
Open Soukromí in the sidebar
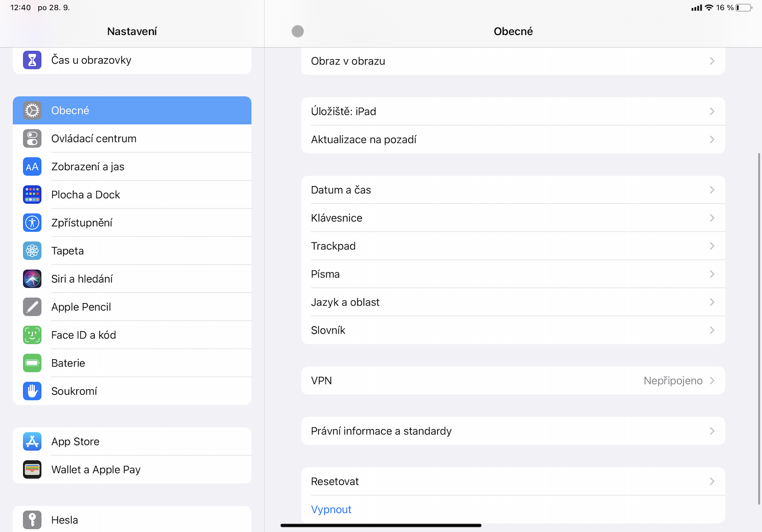point(74,391)
